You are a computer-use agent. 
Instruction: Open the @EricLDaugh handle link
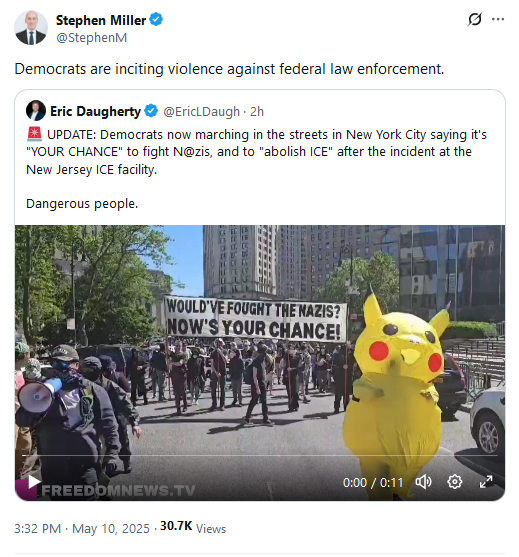point(201,112)
